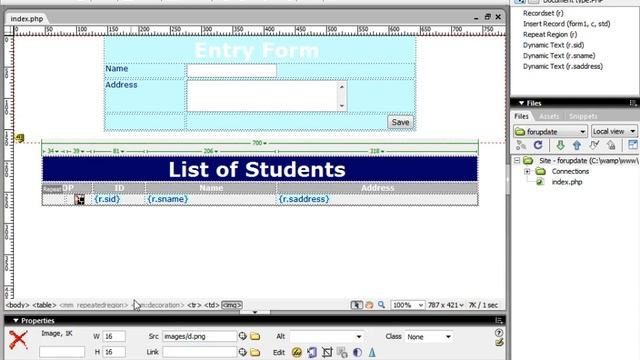The width and height of the screenshot is (640, 360).
Task: Open the Quick Tag Editor icon
Action: pos(499,343)
